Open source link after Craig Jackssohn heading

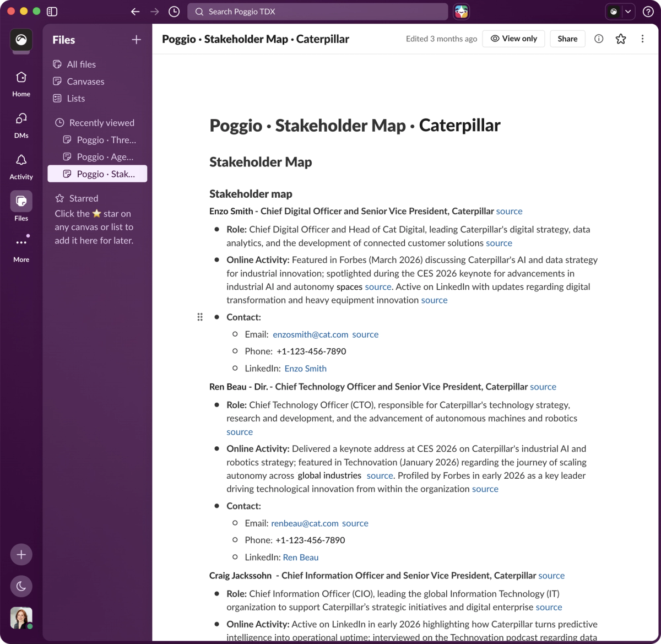click(x=551, y=576)
